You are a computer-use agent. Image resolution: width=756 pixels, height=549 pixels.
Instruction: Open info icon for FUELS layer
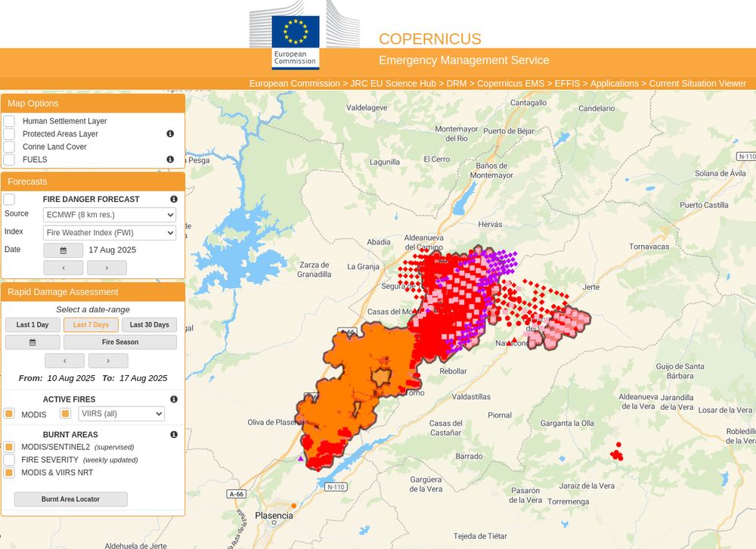point(170,160)
